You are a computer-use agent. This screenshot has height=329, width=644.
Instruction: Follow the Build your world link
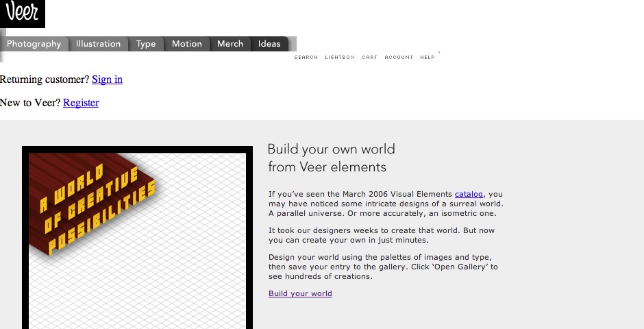coord(300,293)
